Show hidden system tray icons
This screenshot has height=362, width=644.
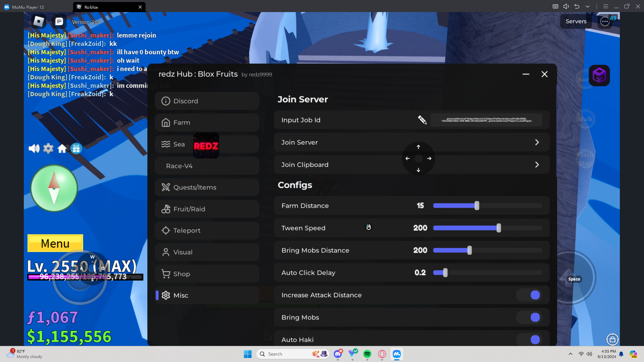(x=571, y=354)
